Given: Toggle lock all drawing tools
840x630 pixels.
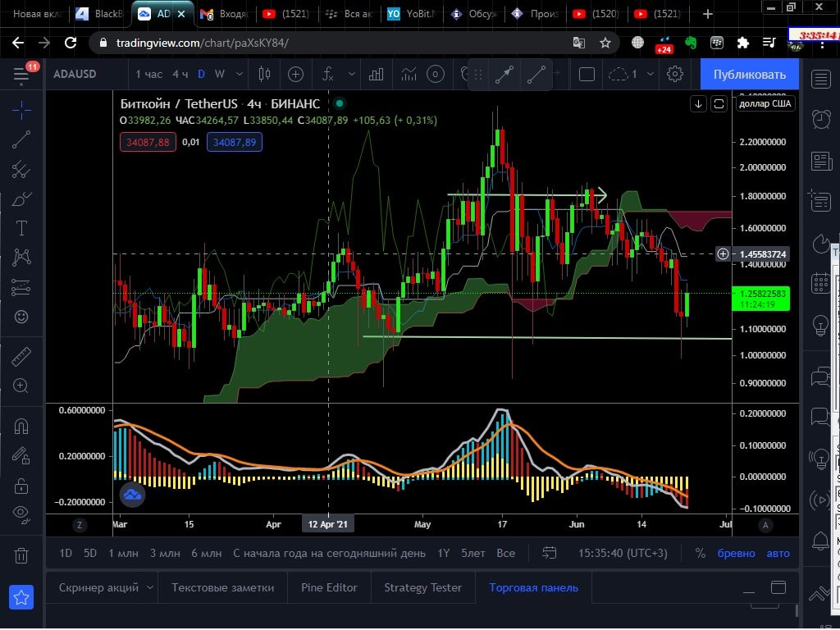Looking at the screenshot, I should (x=21, y=486).
